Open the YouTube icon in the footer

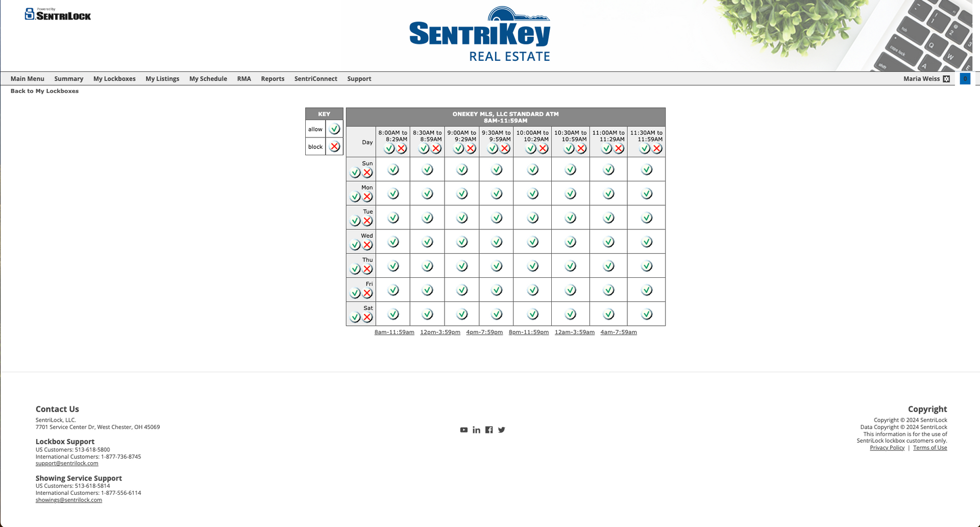point(464,429)
